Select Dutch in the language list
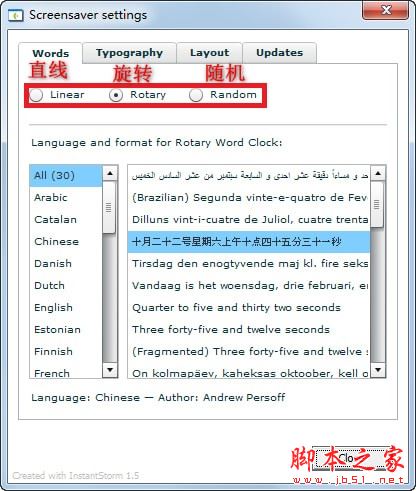This screenshot has height=491, width=416. [x=66, y=285]
